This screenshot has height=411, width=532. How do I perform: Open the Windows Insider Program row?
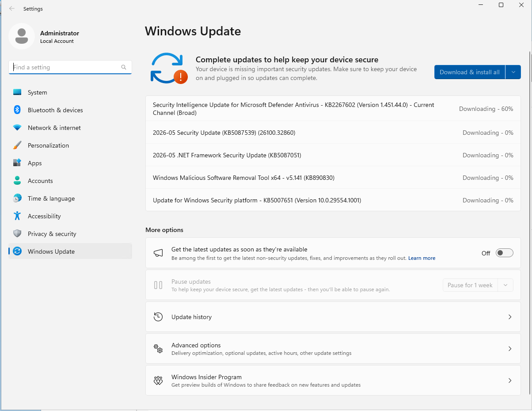click(x=333, y=381)
